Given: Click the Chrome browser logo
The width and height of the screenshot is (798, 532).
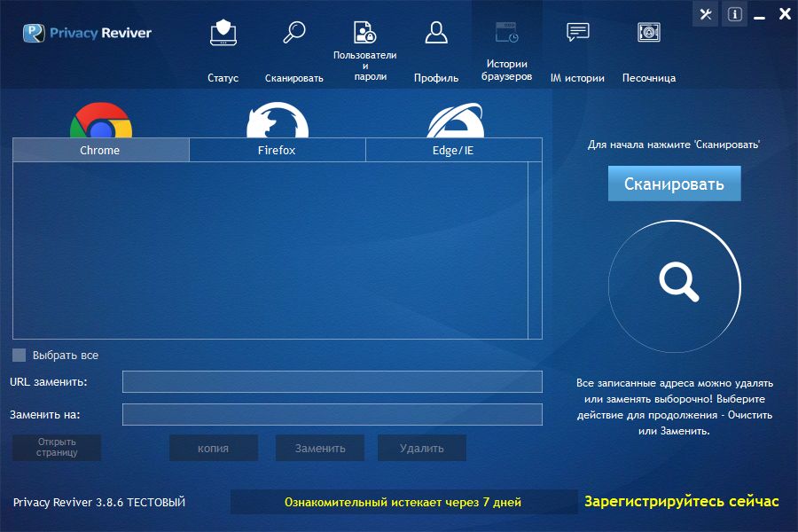Looking at the screenshot, I should coord(101,121).
